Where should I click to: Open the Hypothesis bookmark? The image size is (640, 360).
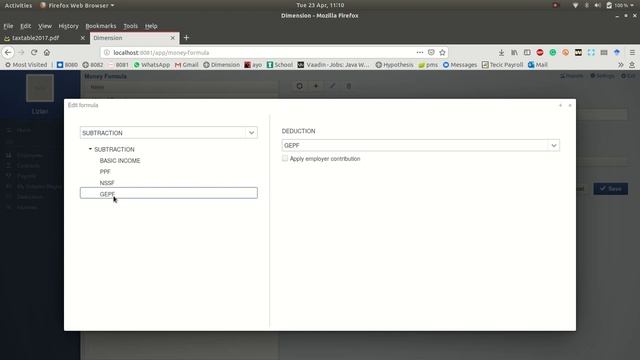(394, 64)
